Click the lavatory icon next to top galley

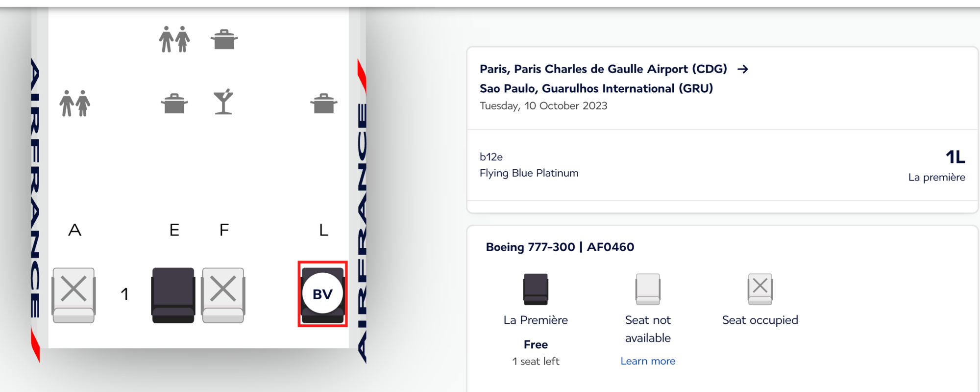[x=174, y=39]
